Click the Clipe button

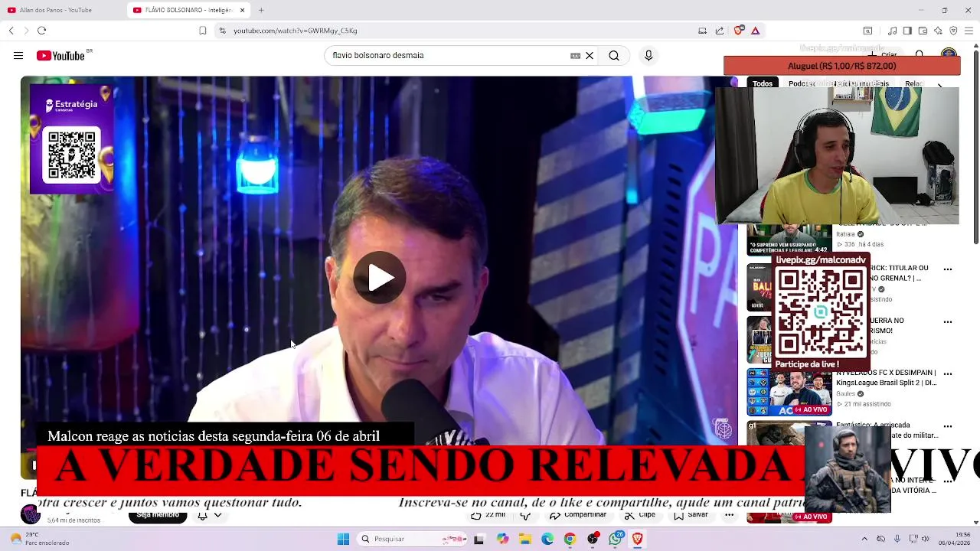pos(640,515)
